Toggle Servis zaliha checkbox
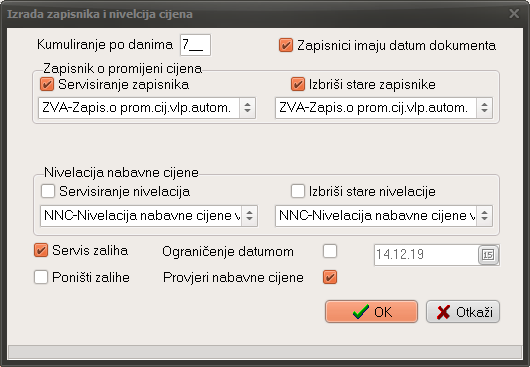Screen dimensions: 530x367 41,250
